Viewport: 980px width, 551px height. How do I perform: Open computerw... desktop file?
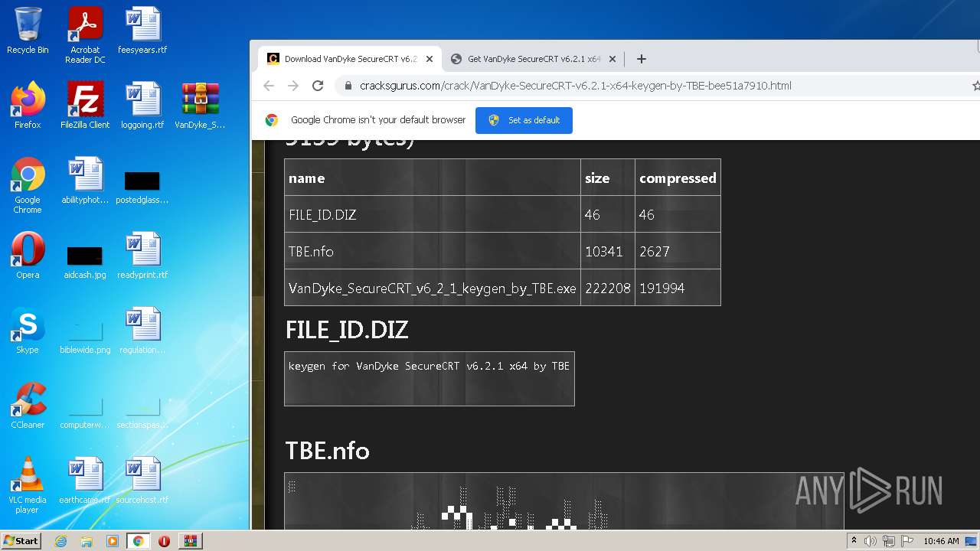pyautogui.click(x=85, y=412)
